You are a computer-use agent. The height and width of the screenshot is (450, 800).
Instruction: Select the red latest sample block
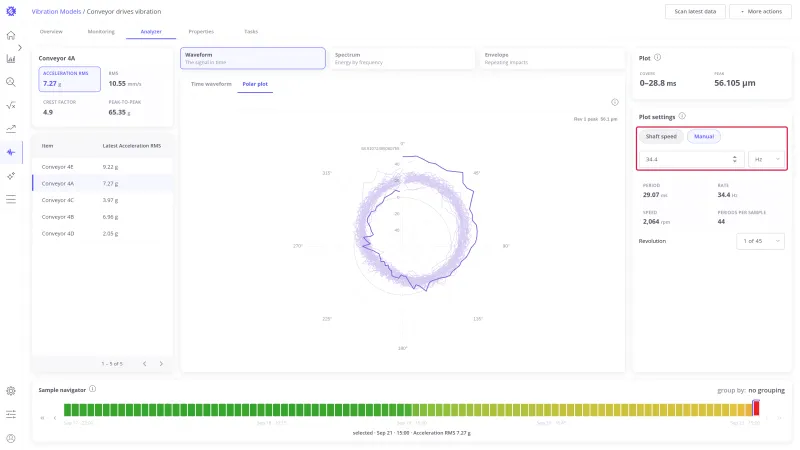pos(756,408)
